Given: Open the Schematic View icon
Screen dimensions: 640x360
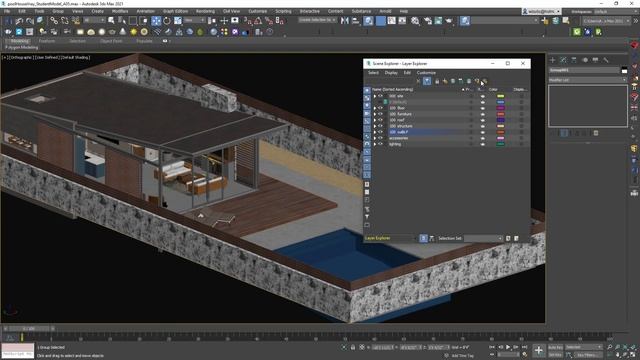Looking at the screenshot, I should (402, 20).
